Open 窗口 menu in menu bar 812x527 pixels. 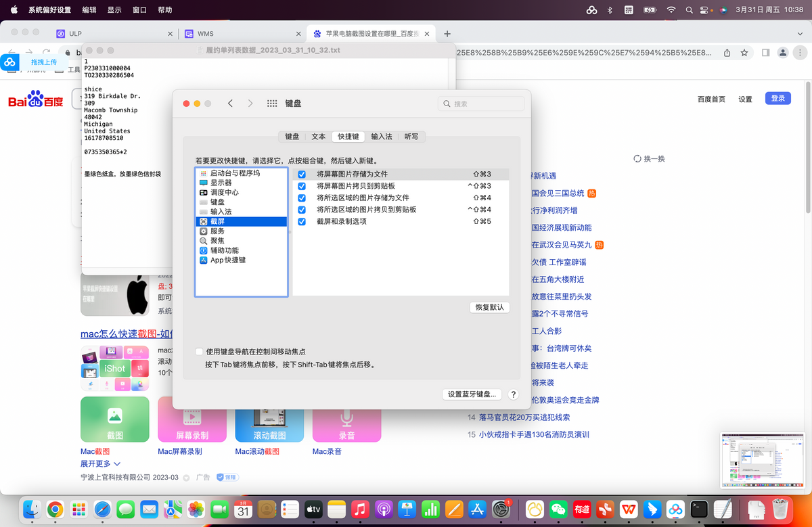pos(140,10)
